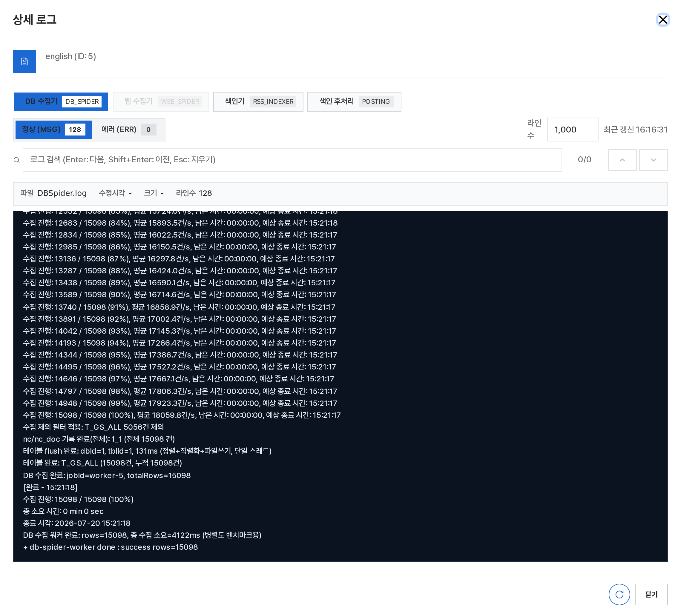Click the search magnifier icon
Screen dimensions: 681x616
click(x=16, y=160)
